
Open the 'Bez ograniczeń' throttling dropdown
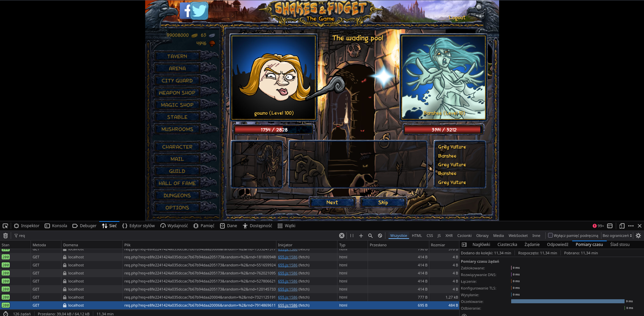pyautogui.click(x=617, y=236)
